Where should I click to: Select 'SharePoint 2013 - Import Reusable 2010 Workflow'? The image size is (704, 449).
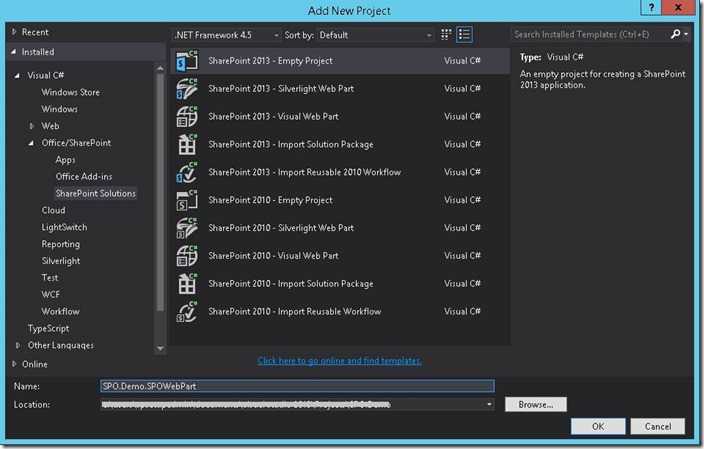click(304, 172)
